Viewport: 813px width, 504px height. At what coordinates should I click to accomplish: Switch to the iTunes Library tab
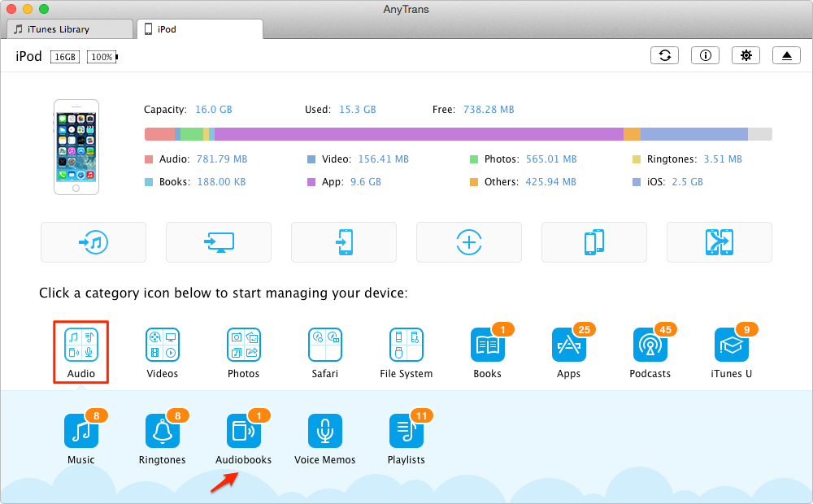coord(70,29)
